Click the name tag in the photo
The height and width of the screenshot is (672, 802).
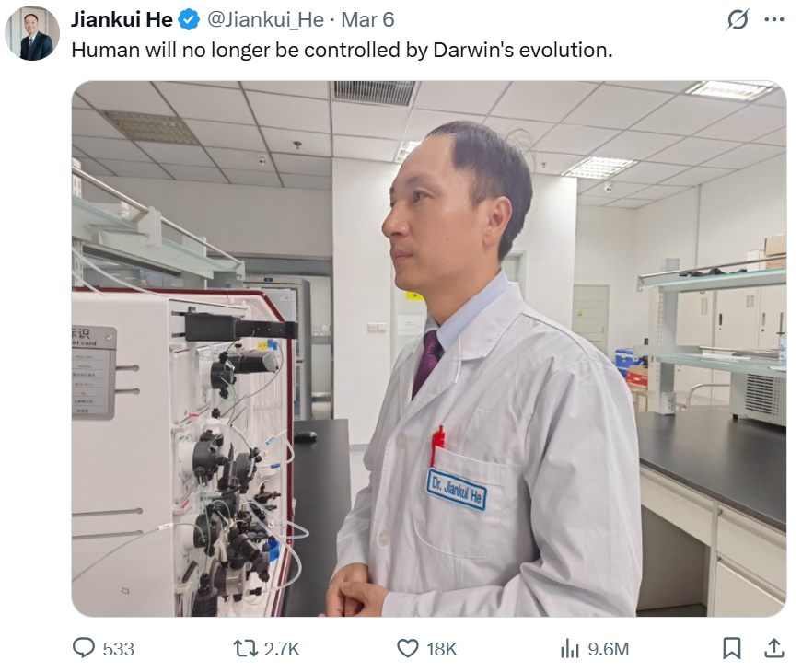pyautogui.click(x=456, y=490)
